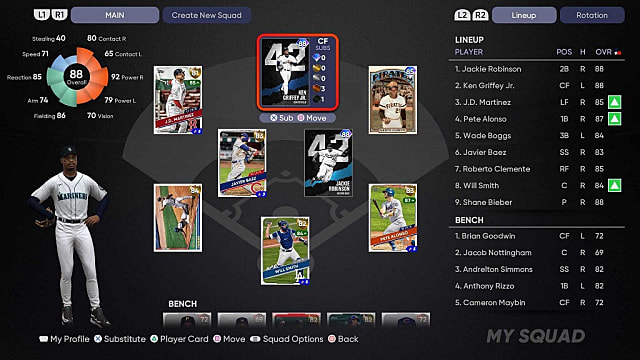The height and width of the screenshot is (360, 640).
Task: Click the Power R 92 attribute
Action: 127,77
